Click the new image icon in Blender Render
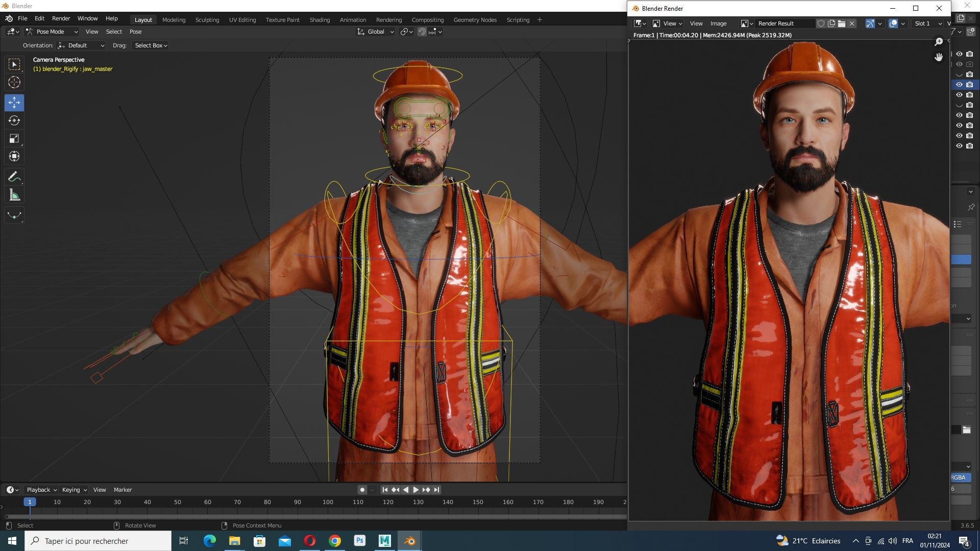The width and height of the screenshot is (980, 551). point(831,23)
